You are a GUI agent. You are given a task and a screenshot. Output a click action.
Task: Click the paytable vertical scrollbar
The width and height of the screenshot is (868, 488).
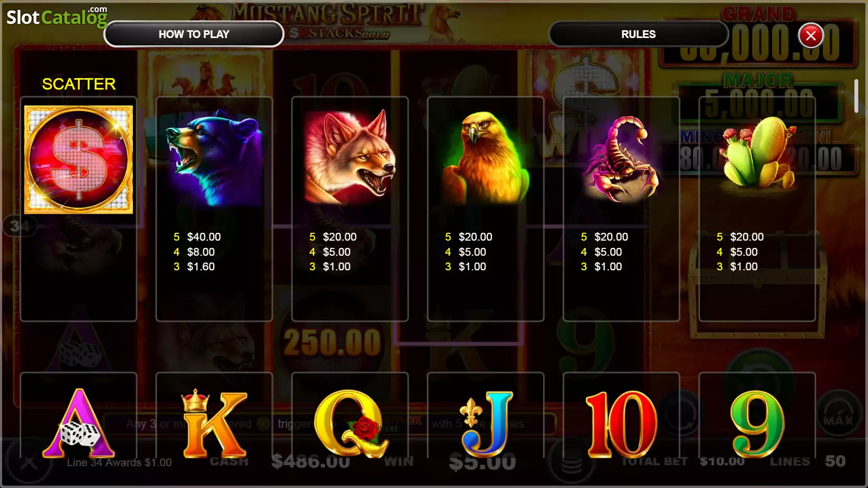[x=855, y=96]
